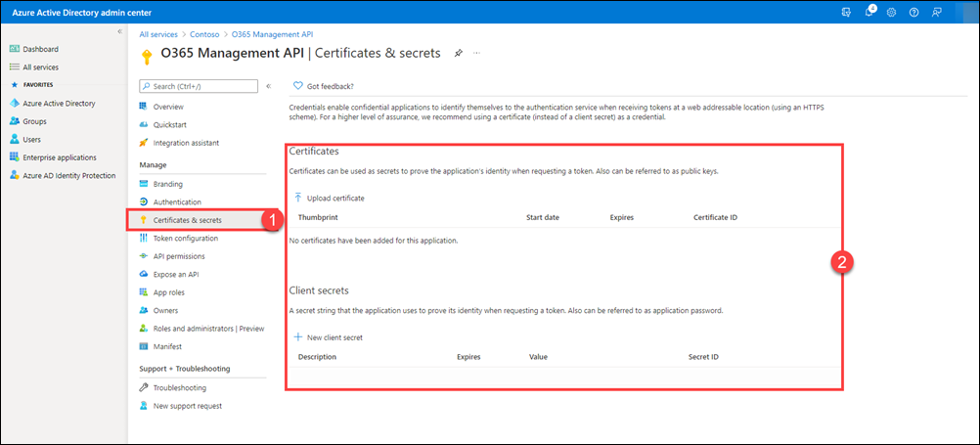Open the feedback icon in header
This screenshot has height=445, width=980.
point(937,12)
